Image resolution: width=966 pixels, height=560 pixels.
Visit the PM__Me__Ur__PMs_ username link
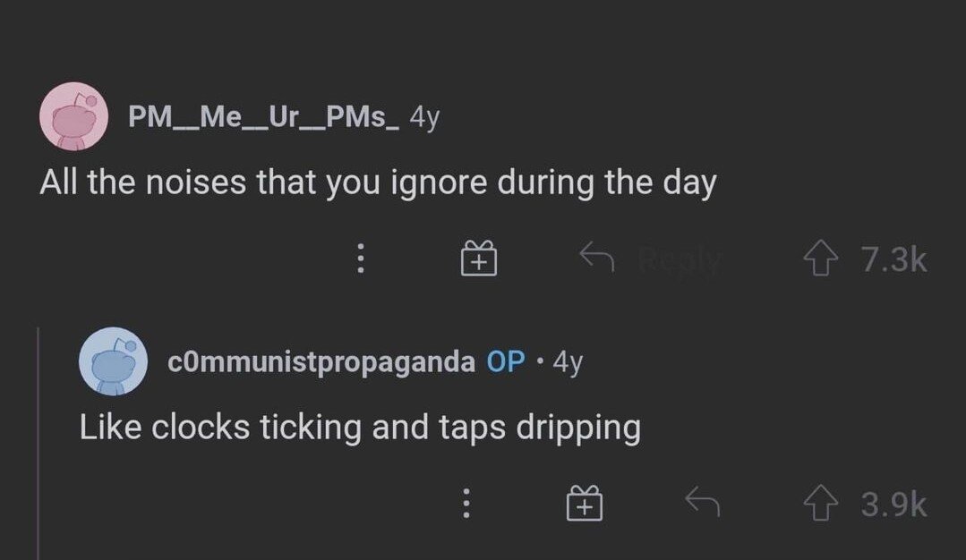tap(262, 117)
